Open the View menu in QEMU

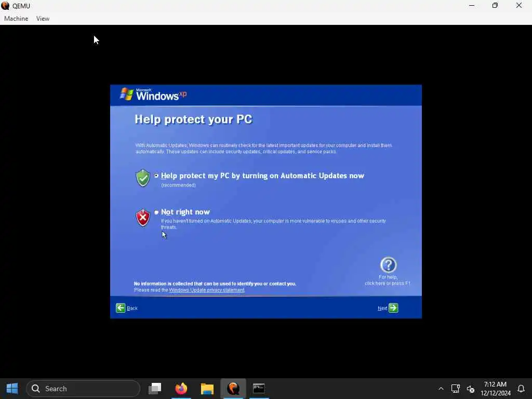pyautogui.click(x=43, y=19)
